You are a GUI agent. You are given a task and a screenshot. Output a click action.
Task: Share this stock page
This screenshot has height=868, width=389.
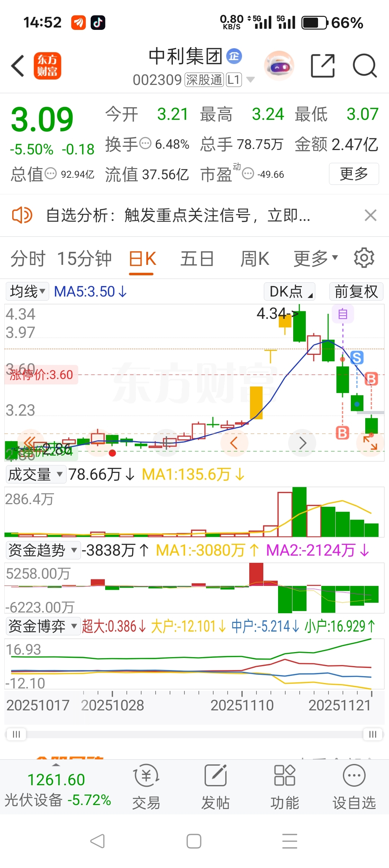(323, 66)
